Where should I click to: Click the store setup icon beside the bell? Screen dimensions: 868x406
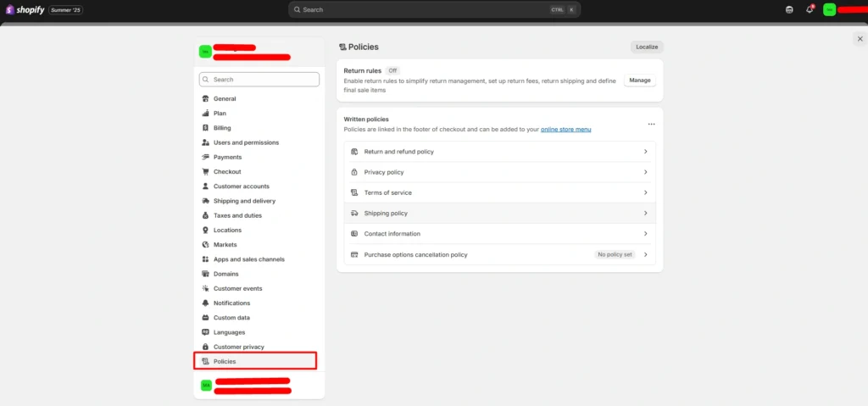point(789,10)
